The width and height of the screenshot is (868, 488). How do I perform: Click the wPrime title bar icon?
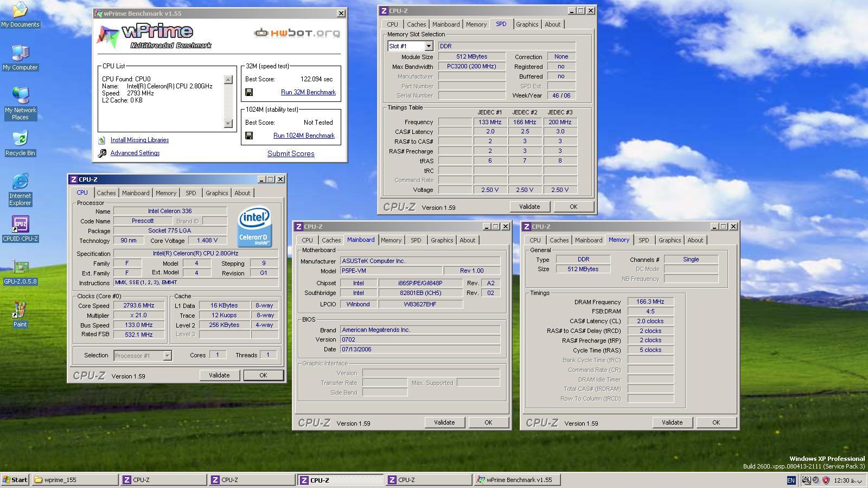click(x=99, y=14)
